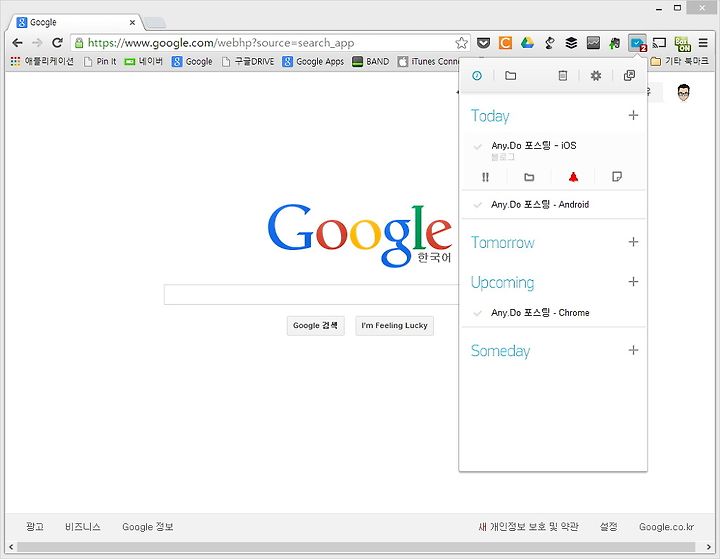
Task: Click the lamp-shaped extension icon
Action: pyautogui.click(x=549, y=43)
